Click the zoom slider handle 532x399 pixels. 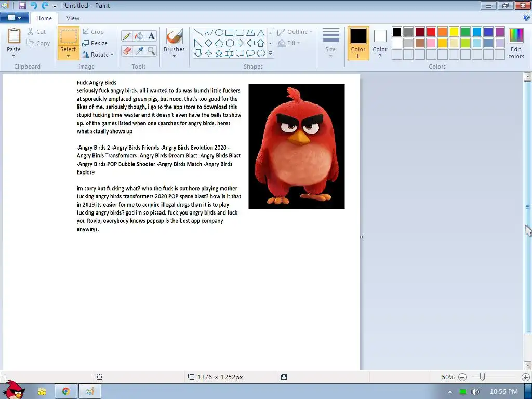click(482, 376)
